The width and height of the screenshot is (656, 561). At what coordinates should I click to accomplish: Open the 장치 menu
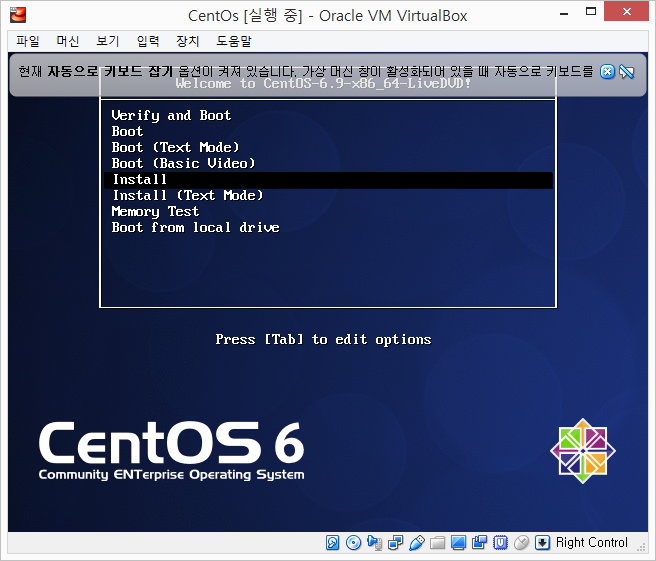[188, 41]
